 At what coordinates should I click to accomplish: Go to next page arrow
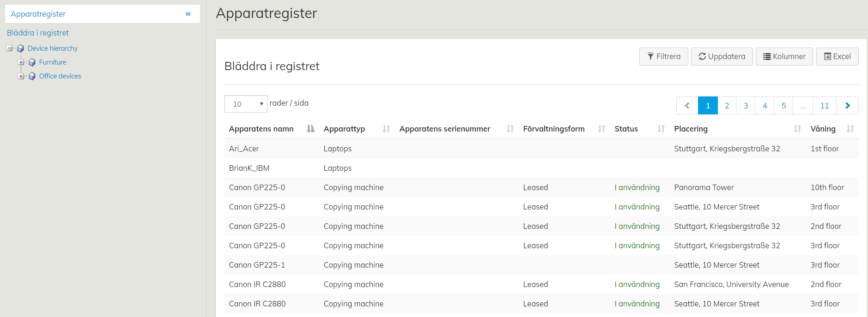point(848,106)
